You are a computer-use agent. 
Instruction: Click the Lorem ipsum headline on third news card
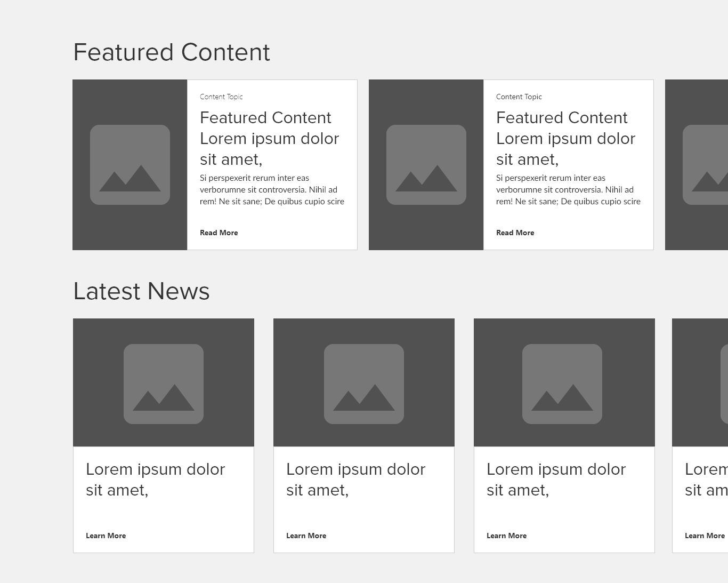(x=556, y=480)
